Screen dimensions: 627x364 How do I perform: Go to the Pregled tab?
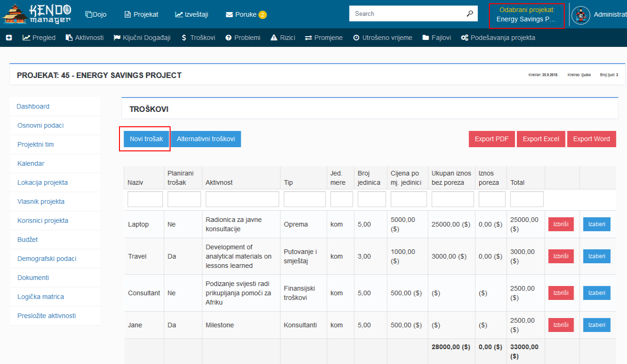pyautogui.click(x=39, y=38)
